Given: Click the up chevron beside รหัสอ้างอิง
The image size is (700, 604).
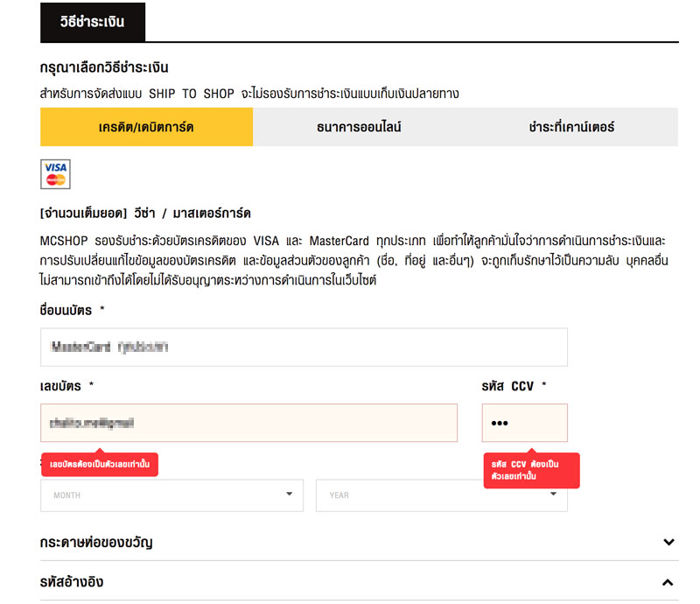Looking at the screenshot, I should [669, 582].
